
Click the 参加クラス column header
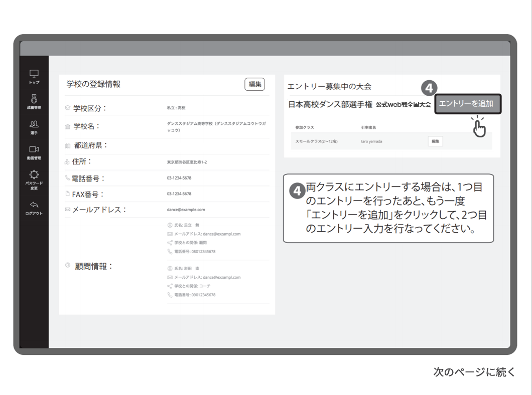pos(304,127)
